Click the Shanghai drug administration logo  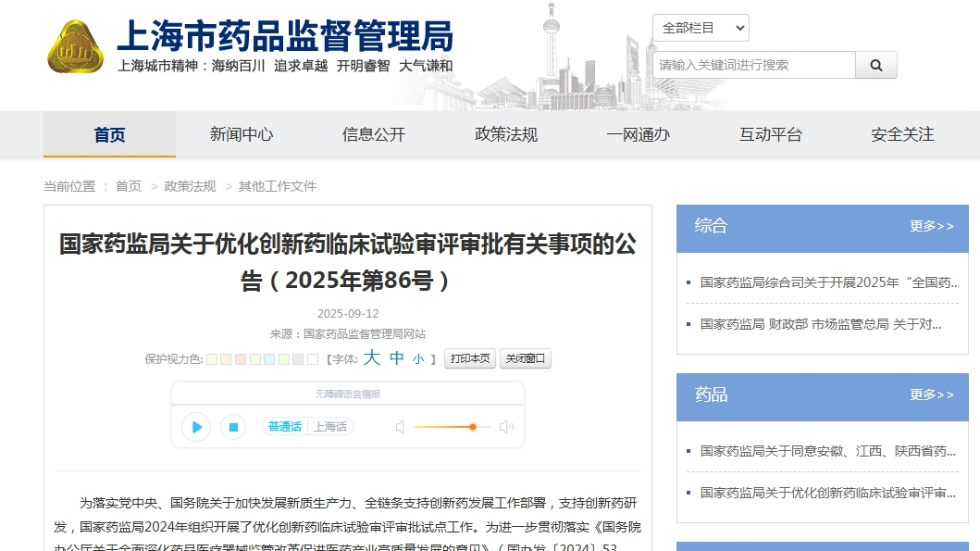pos(76,46)
